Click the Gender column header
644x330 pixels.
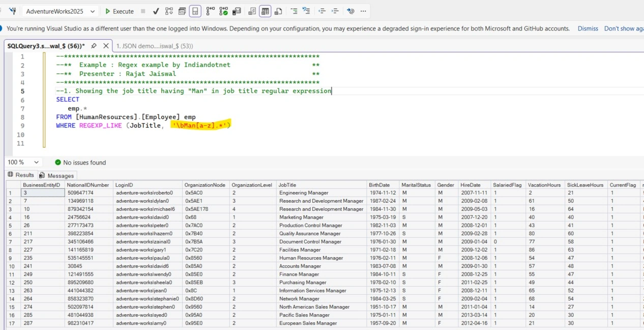tap(447, 185)
